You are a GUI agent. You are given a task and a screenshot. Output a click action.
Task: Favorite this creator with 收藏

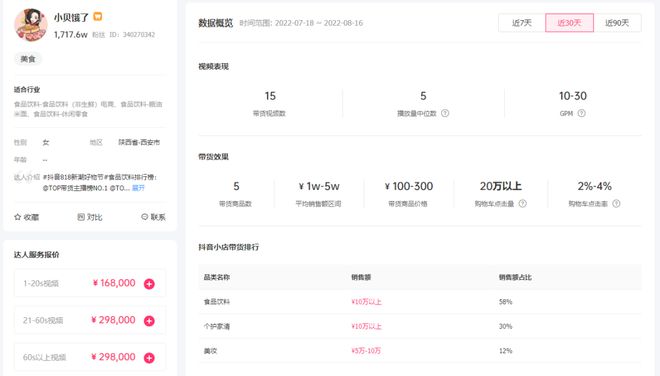coord(27,217)
